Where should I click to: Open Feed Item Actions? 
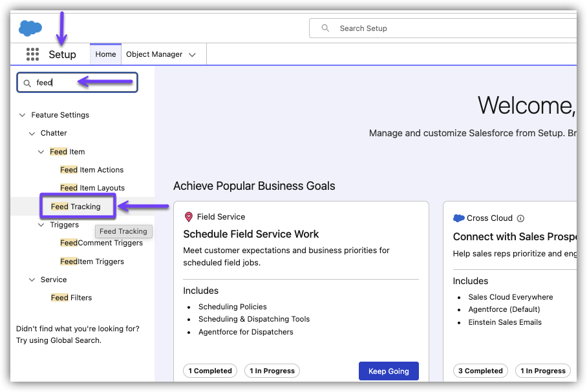(x=92, y=170)
